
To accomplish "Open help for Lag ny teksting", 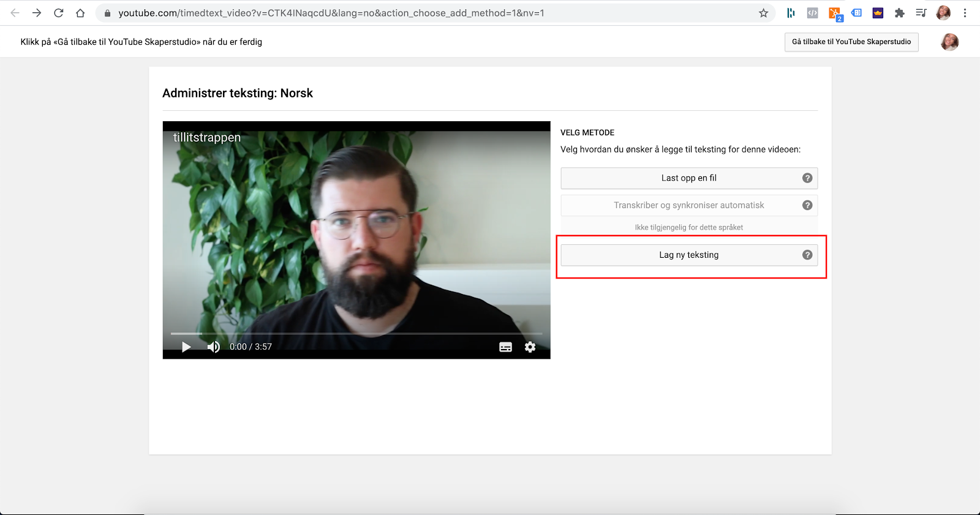I will pyautogui.click(x=807, y=255).
